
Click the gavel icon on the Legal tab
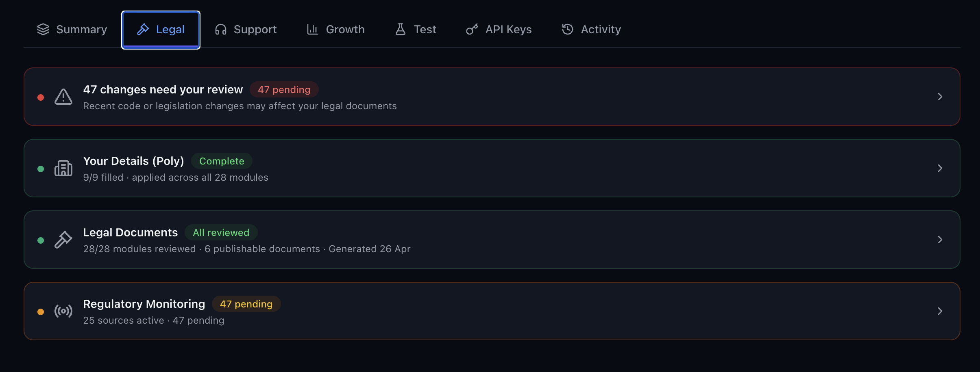(143, 29)
